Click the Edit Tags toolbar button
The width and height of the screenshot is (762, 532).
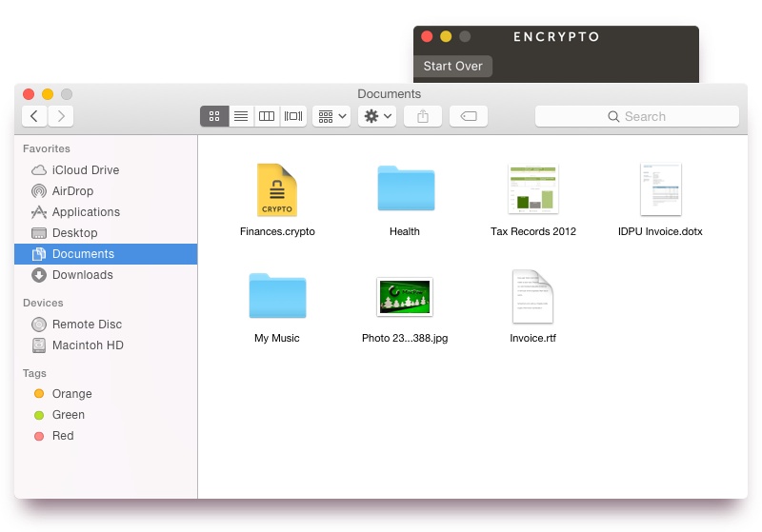468,116
